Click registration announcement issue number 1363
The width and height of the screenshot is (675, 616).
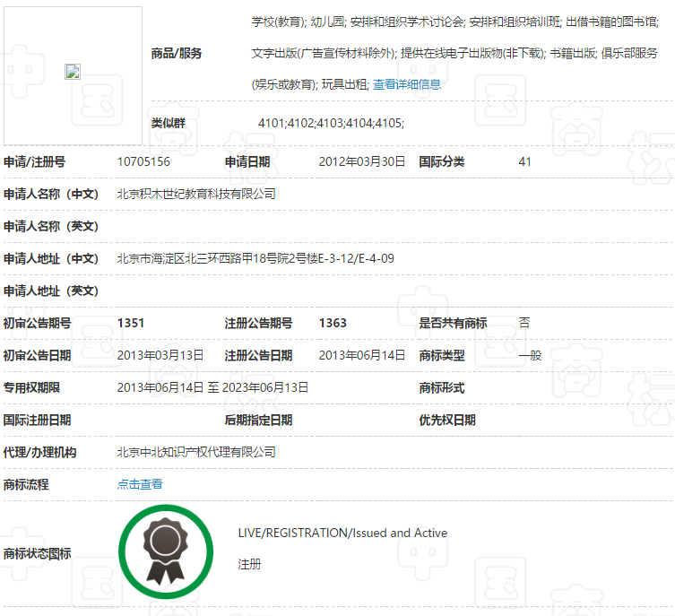pyautogui.click(x=333, y=323)
